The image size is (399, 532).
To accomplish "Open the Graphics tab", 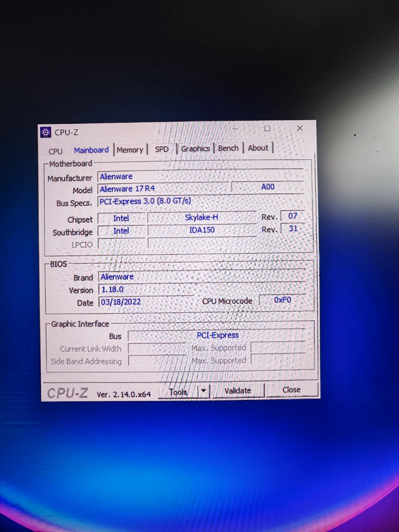I will point(195,149).
